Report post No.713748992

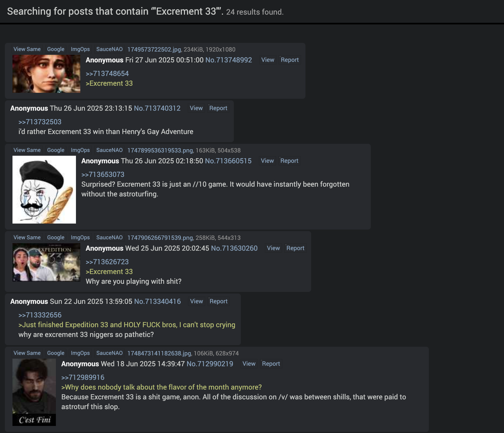click(x=290, y=60)
